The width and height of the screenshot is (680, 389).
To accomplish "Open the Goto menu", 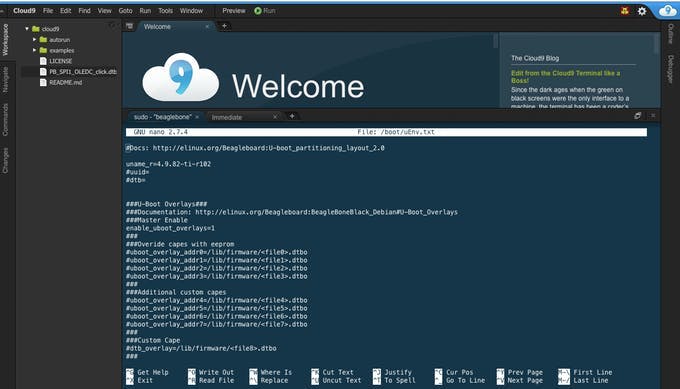I will (x=125, y=11).
